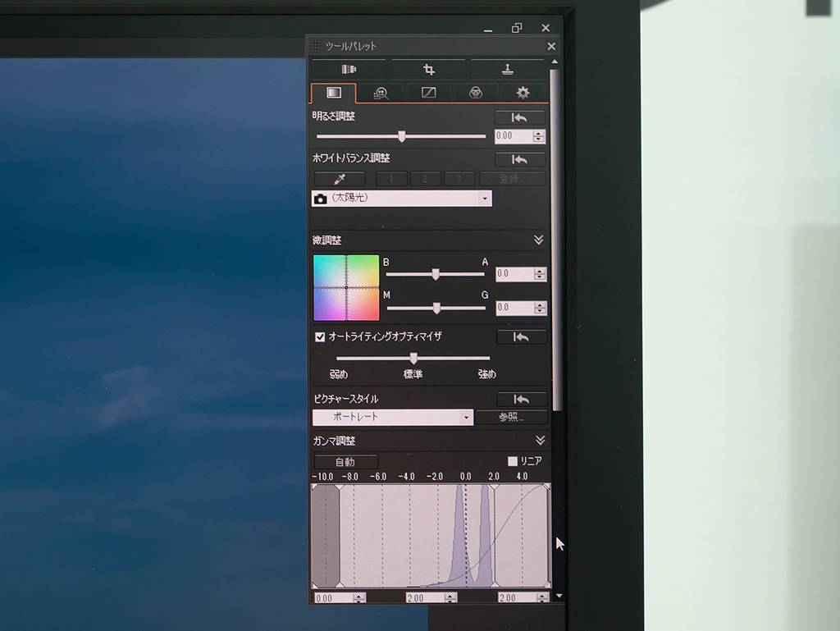The image size is (840, 631).
Task: Click the gamma shadow value field 0.00
Action: tap(335, 598)
